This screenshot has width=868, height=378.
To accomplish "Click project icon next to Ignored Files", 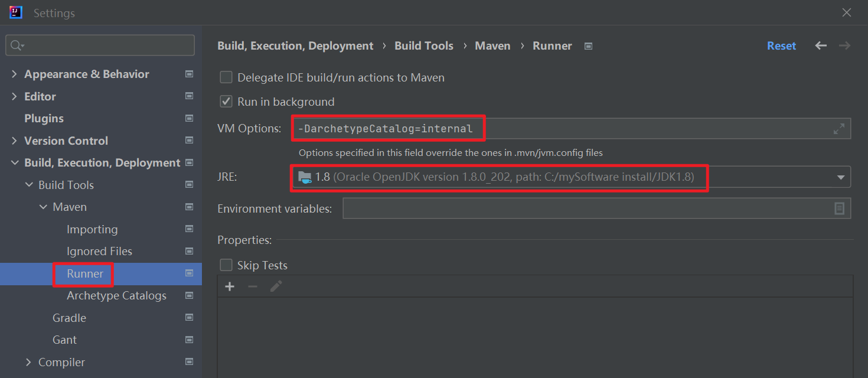I will tap(189, 251).
